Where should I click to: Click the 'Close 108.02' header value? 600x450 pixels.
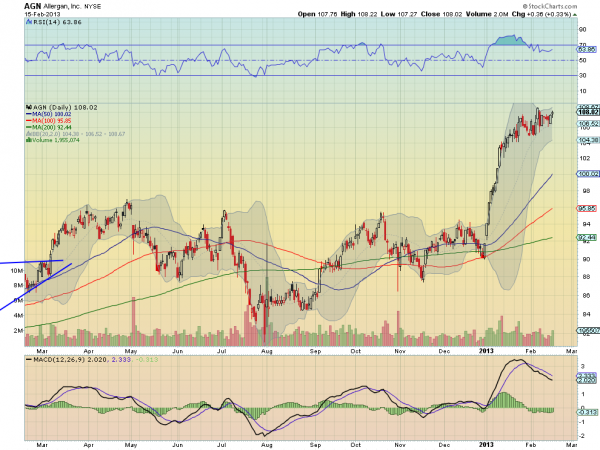(442, 14)
